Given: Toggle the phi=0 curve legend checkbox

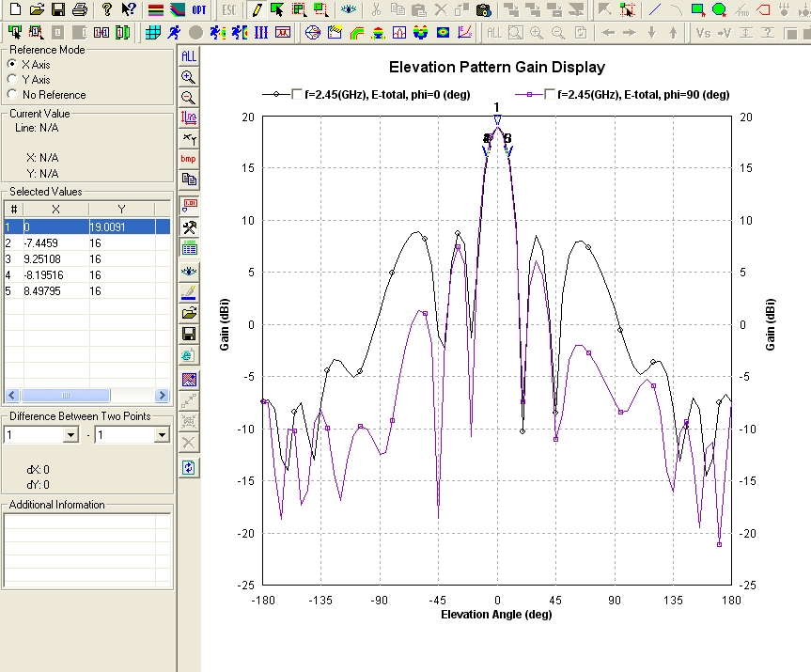Looking at the screenshot, I should (x=298, y=94).
